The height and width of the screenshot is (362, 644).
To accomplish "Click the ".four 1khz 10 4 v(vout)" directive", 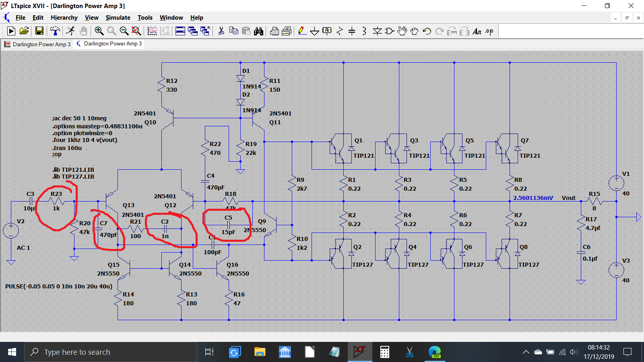I will point(85,140).
